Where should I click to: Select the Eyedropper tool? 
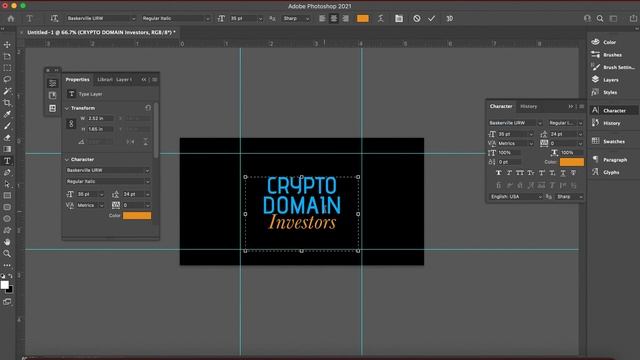click(7, 114)
